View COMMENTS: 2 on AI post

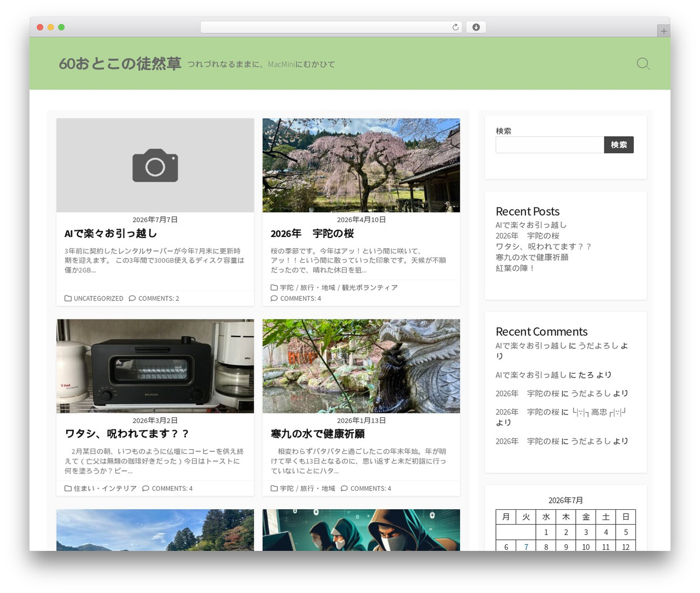[159, 299]
